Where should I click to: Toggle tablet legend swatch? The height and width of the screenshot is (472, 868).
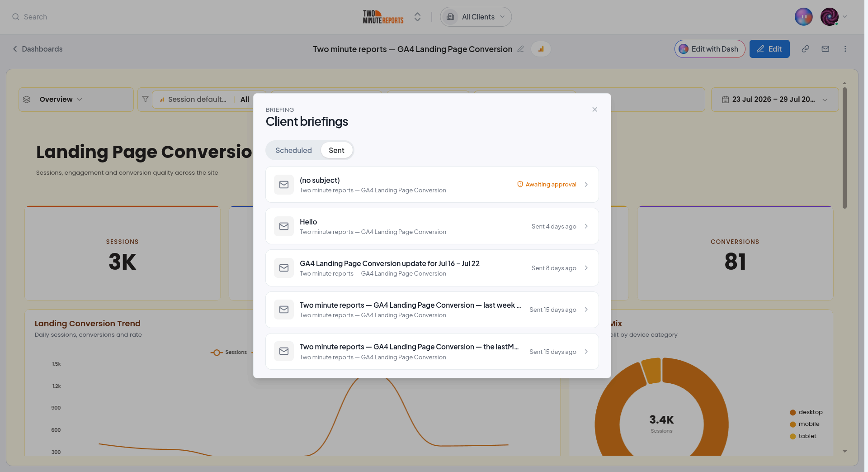(x=793, y=436)
